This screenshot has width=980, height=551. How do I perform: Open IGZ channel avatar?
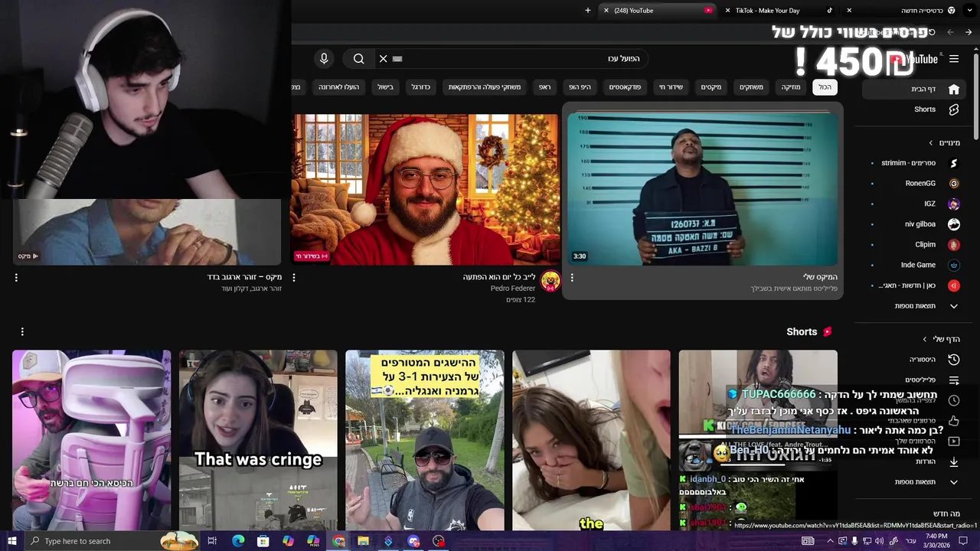pos(954,204)
